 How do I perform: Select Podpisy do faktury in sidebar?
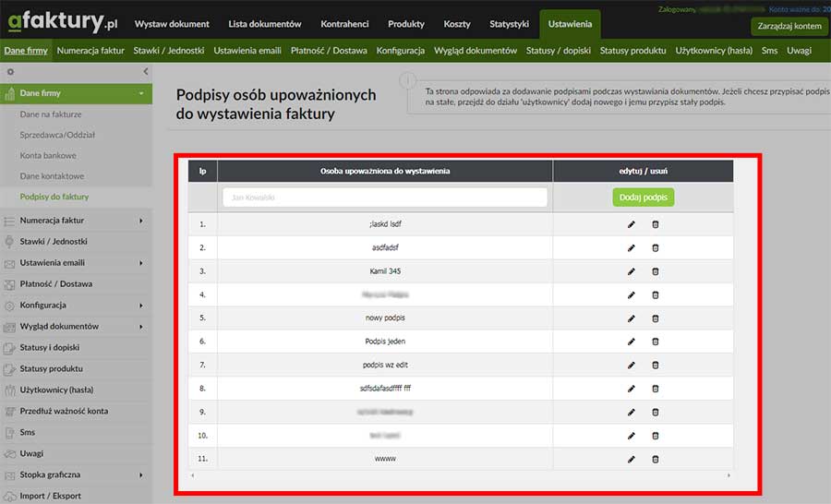click(x=54, y=197)
